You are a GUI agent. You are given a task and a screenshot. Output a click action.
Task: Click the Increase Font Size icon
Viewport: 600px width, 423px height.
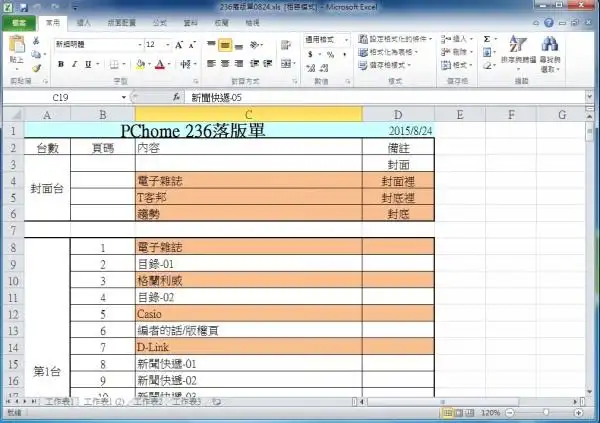pyautogui.click(x=179, y=45)
